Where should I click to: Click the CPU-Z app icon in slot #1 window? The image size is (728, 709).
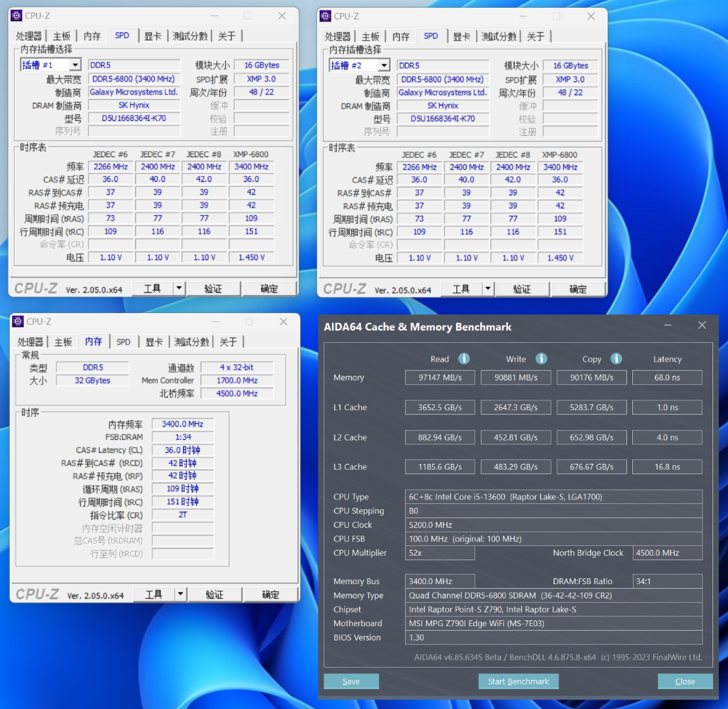(x=17, y=16)
